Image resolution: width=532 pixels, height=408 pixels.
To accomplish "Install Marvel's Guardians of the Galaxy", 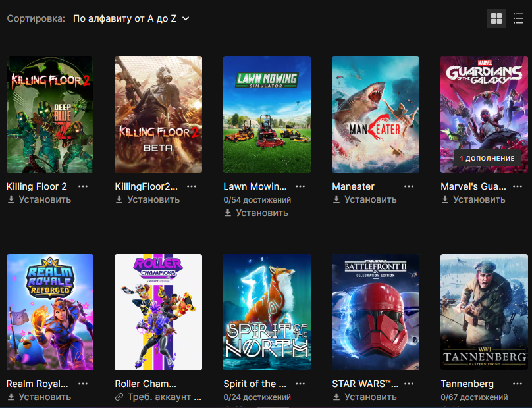I will [479, 199].
